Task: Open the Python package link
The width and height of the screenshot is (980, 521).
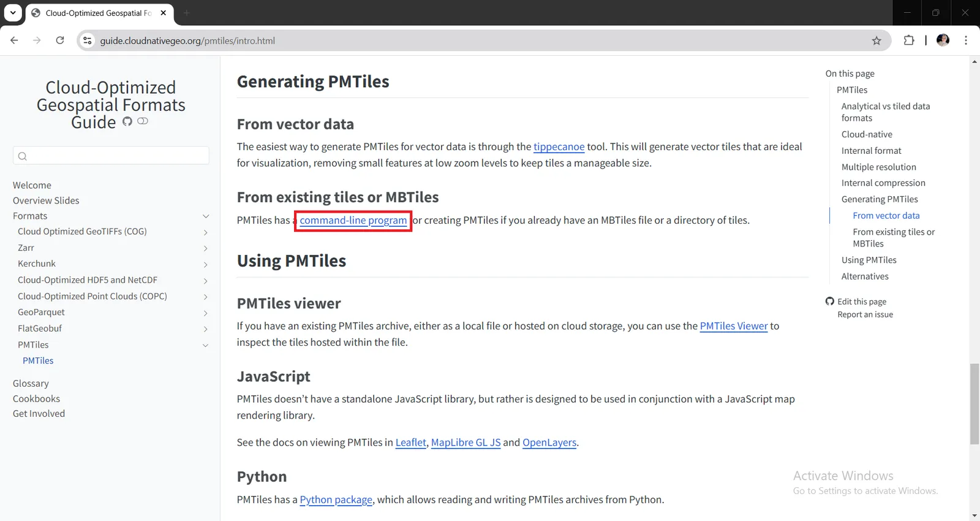Action: coord(336,500)
